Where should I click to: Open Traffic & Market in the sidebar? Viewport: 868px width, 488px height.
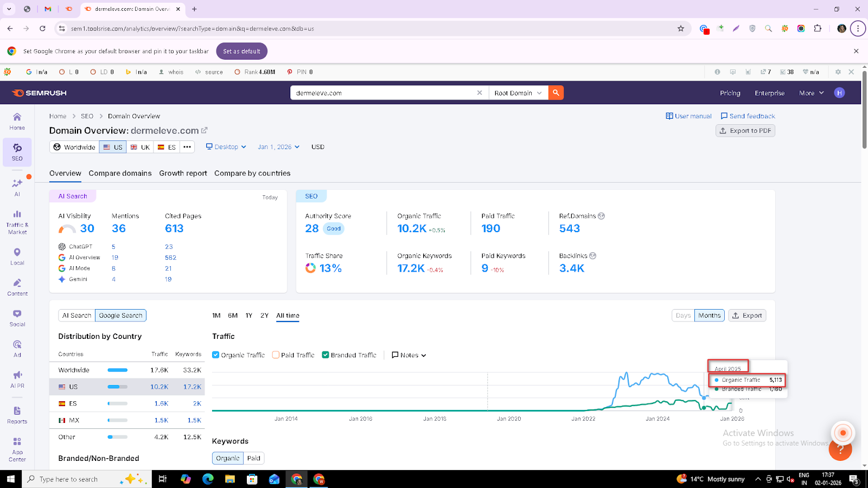pos(17,221)
